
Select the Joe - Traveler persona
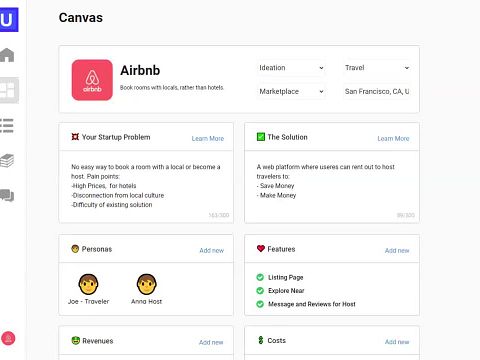pyautogui.click(x=88, y=289)
